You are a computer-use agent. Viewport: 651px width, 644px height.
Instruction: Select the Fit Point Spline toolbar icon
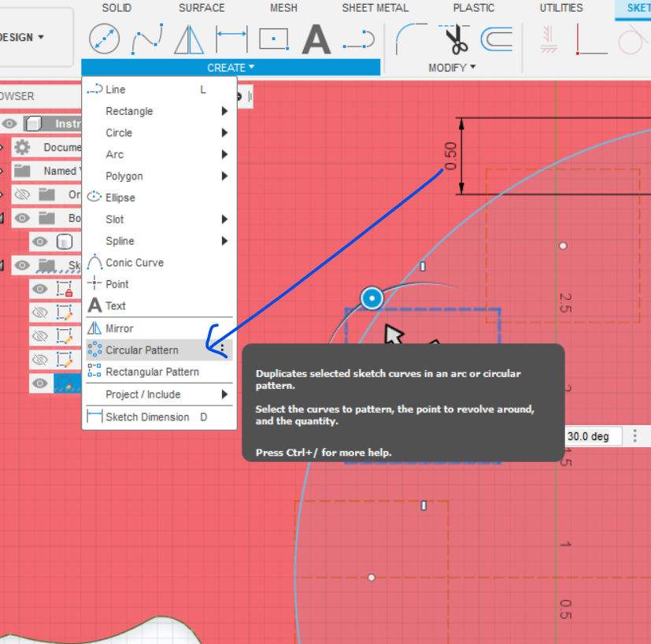(x=147, y=39)
